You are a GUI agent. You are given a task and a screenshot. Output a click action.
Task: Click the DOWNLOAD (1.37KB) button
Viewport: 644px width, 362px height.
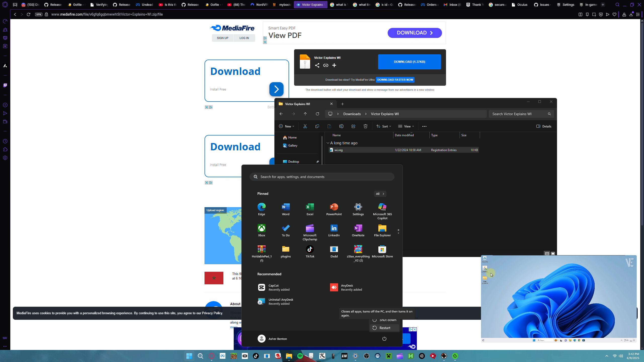409,62
